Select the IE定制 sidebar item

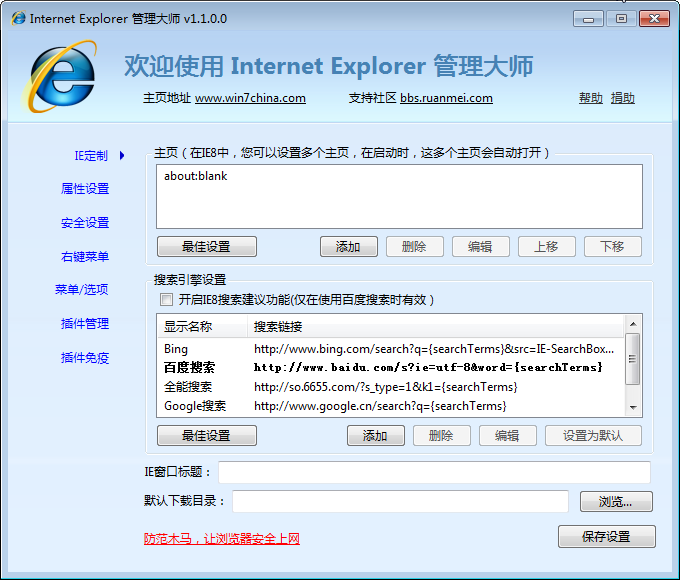click(91, 155)
